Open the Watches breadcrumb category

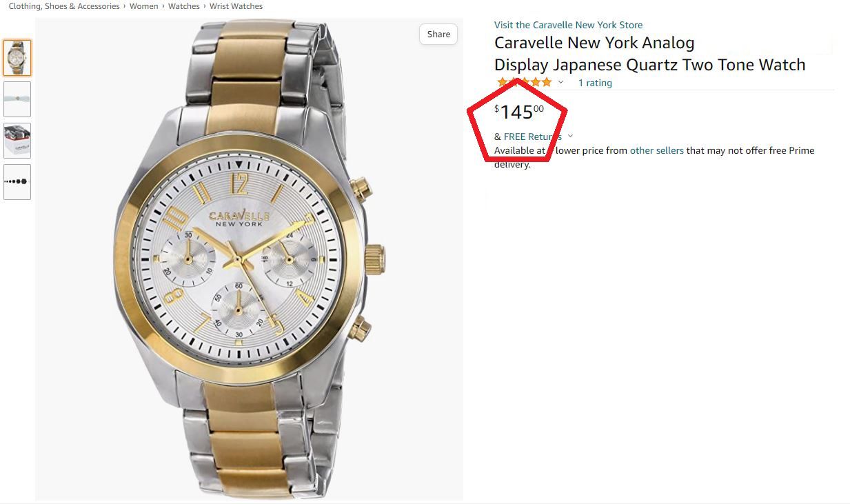click(184, 6)
